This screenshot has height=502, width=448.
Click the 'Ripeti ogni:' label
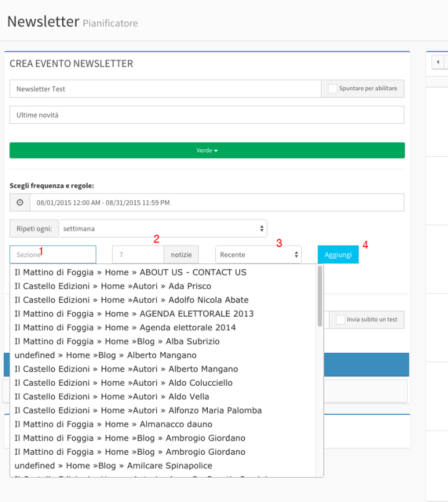click(34, 228)
